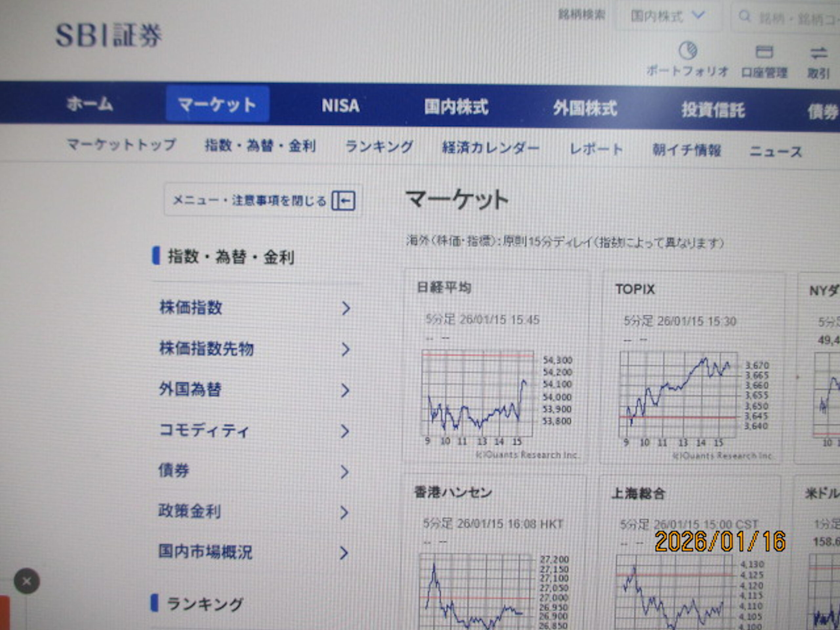Image resolution: width=840 pixels, height=630 pixels.
Task: Dismiss the popup with the round X
Action: (x=27, y=581)
